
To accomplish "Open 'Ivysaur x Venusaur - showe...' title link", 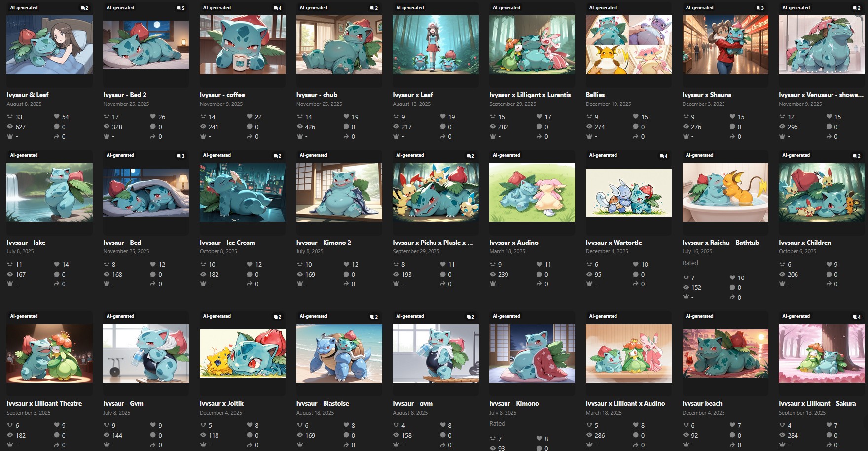I will [821, 95].
